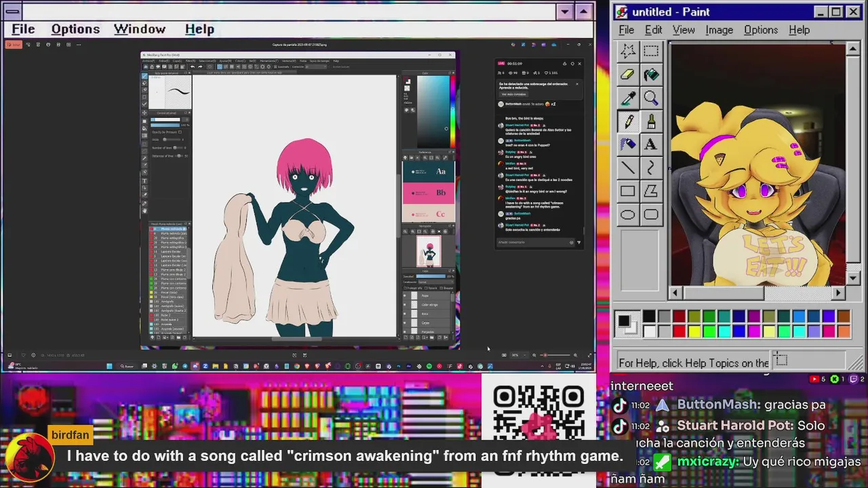Select the Pencil tool in Paint

click(x=628, y=121)
